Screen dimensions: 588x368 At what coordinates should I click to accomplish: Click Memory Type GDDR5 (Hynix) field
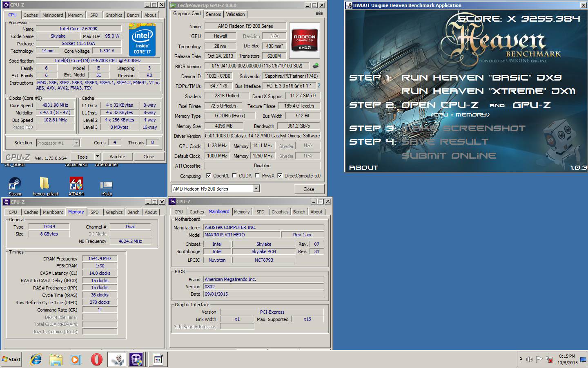click(x=230, y=116)
